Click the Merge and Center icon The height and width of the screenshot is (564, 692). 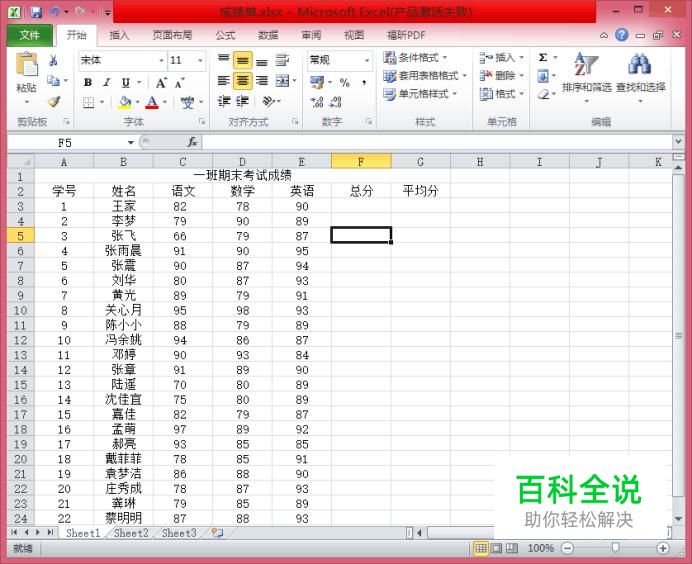pos(282,81)
